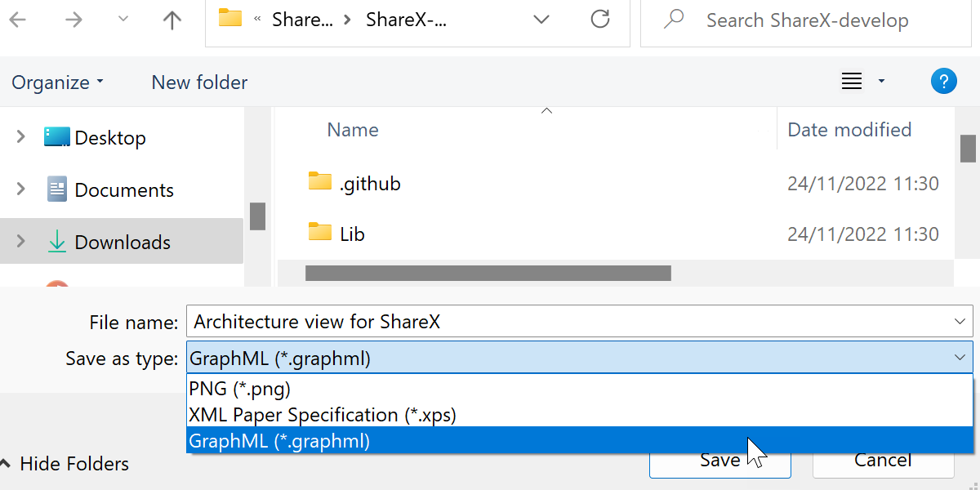This screenshot has height=490, width=980.
Task: Go up one folder level
Action: [171, 20]
